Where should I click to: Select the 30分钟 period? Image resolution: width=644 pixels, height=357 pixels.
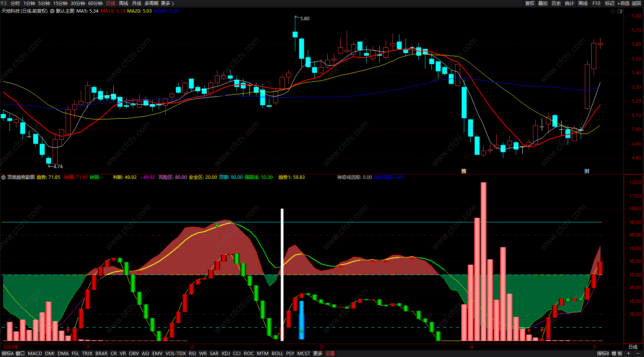[78, 3]
